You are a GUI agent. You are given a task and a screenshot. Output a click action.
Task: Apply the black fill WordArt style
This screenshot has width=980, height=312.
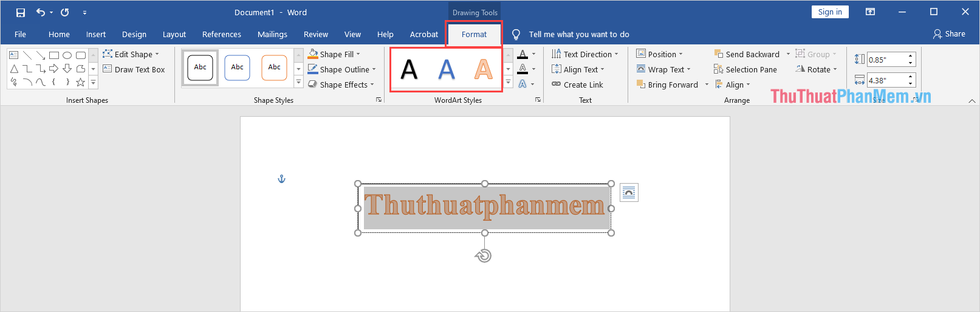(409, 70)
